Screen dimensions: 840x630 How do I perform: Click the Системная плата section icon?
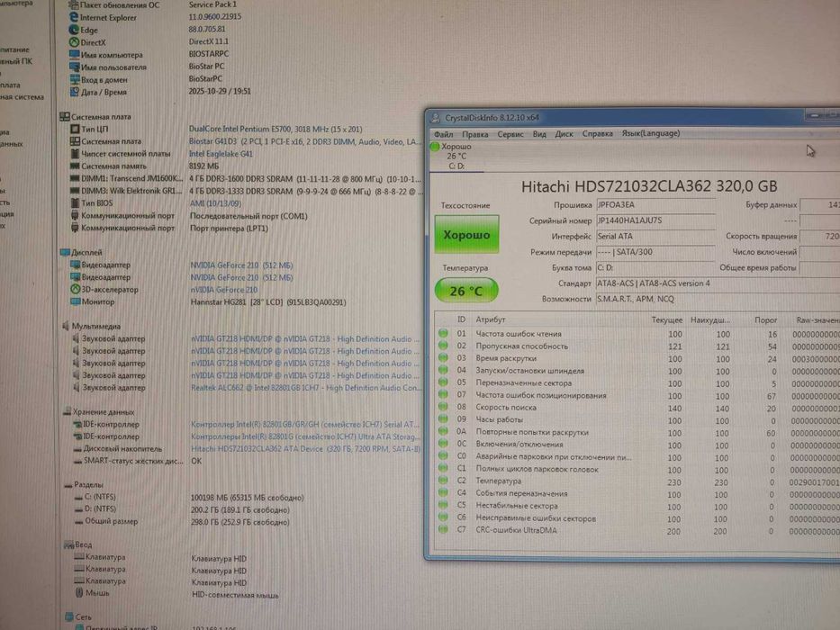[x=65, y=116]
